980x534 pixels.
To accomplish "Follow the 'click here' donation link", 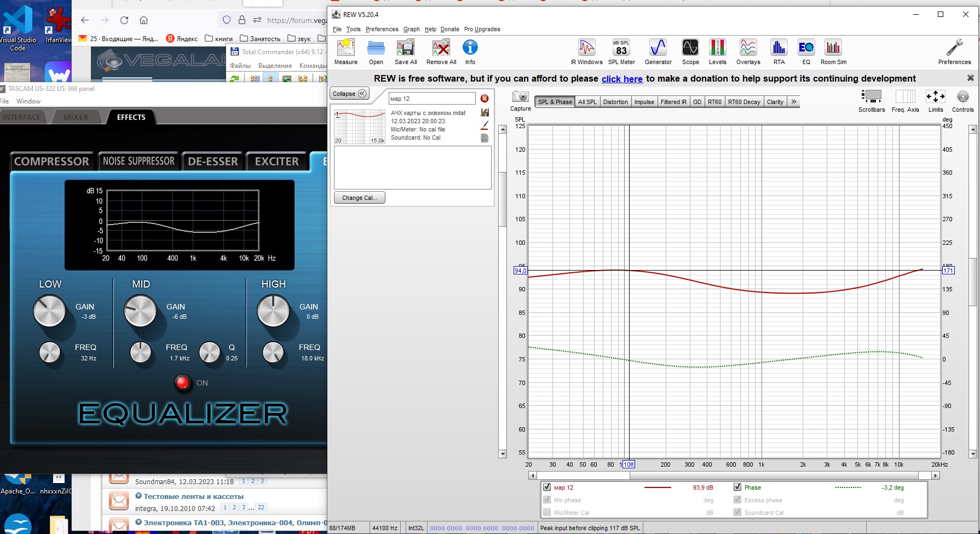I will point(622,79).
